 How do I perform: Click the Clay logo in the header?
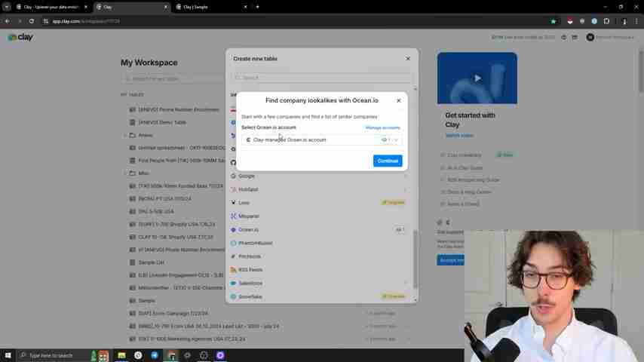coord(20,37)
